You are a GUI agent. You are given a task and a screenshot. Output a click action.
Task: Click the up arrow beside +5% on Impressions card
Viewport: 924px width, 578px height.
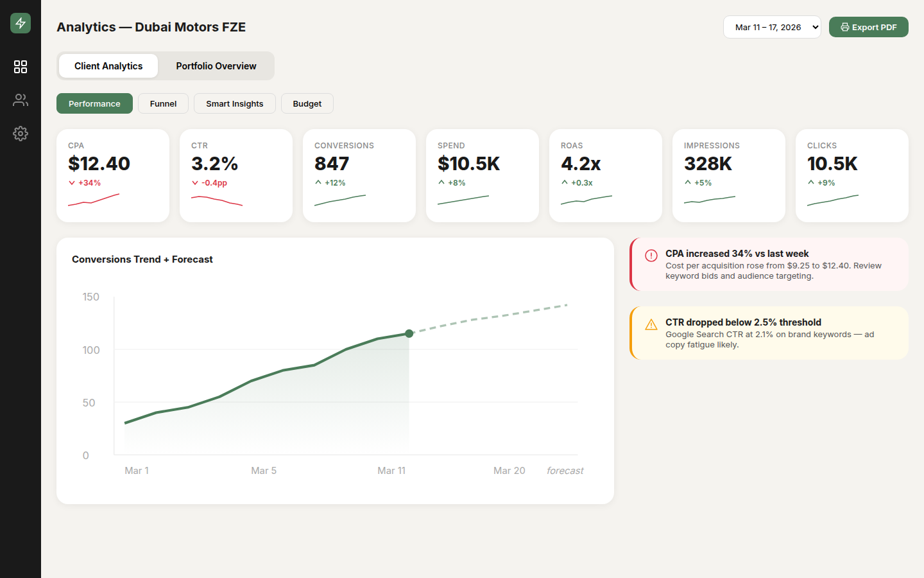pyautogui.click(x=688, y=182)
